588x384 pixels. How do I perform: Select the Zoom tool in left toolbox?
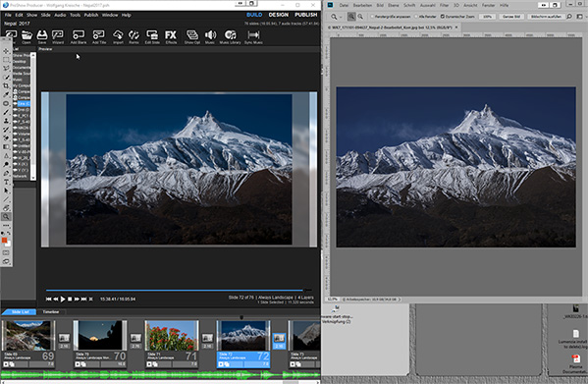pos(6,216)
